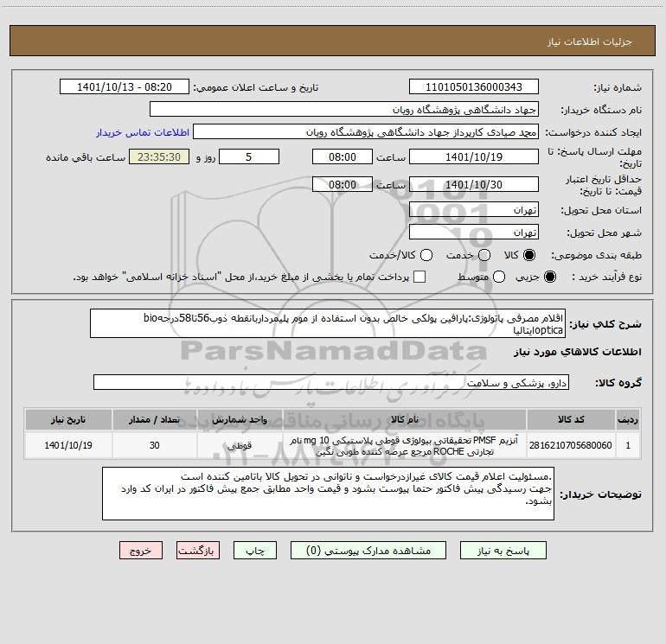Click the goods group دارو، پزشکی و سلامت field
Image resolution: width=666 pixels, height=644 pixels.
tap(331, 382)
